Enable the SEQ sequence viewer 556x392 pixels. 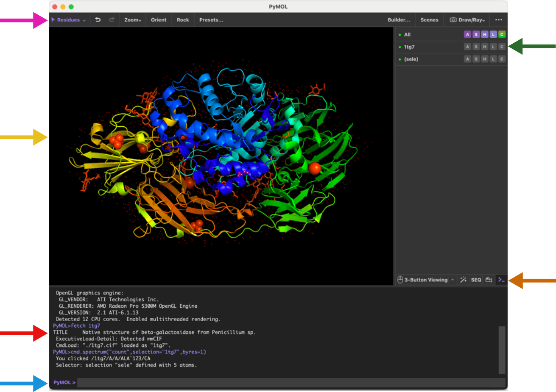coord(476,280)
